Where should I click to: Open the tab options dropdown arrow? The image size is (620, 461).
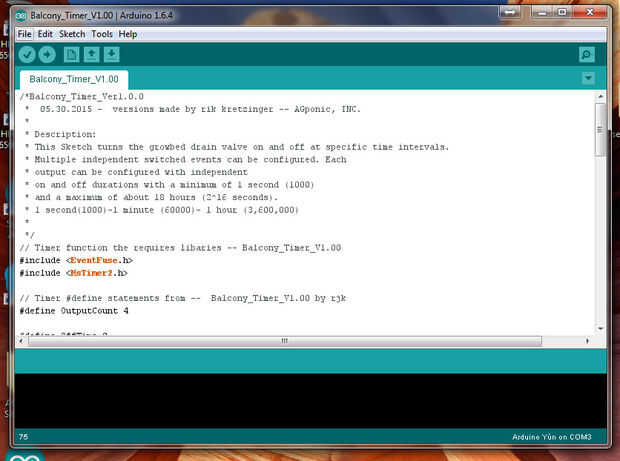[x=588, y=78]
